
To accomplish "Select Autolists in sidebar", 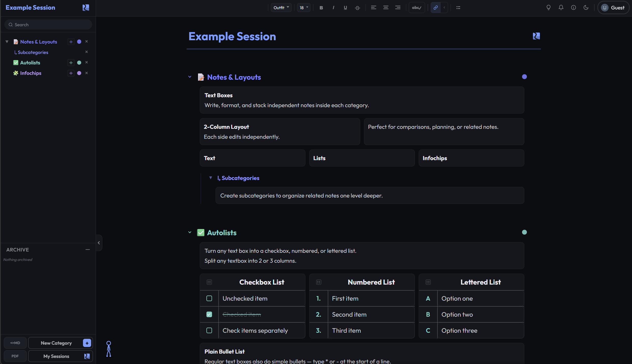I will click(30, 63).
